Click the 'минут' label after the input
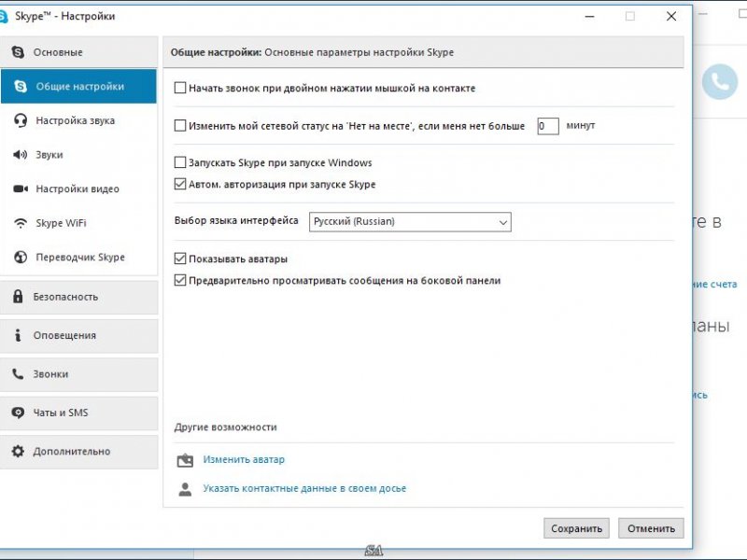Image resolution: width=747 pixels, height=560 pixels. 581,125
